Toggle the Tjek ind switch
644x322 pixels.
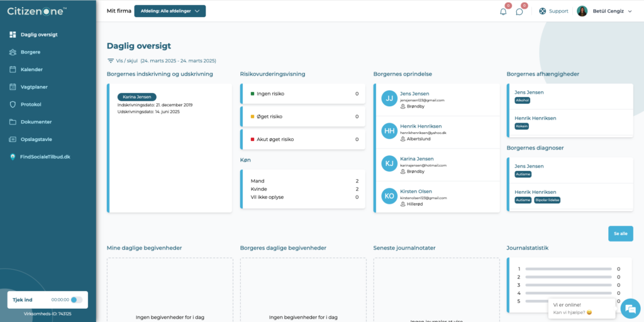click(76, 300)
